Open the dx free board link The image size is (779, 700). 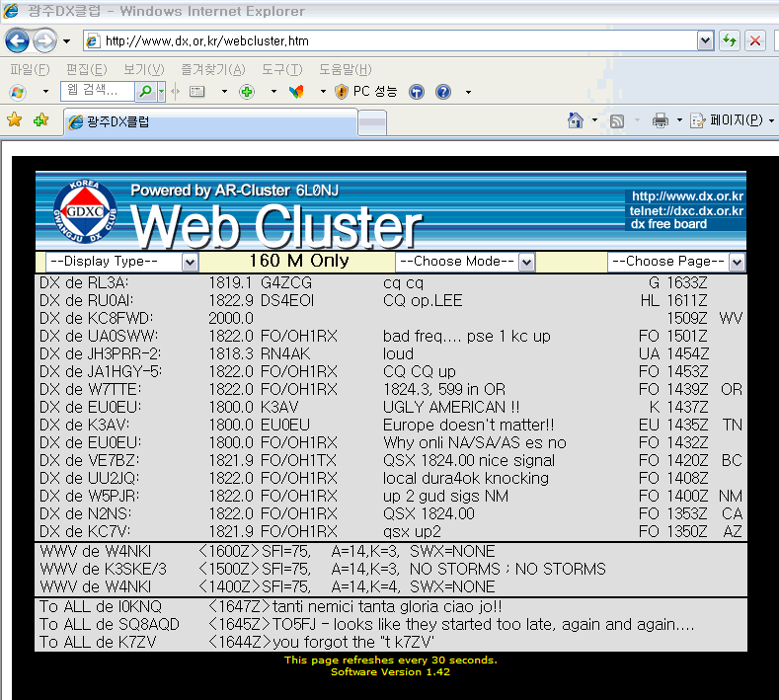tap(668, 224)
